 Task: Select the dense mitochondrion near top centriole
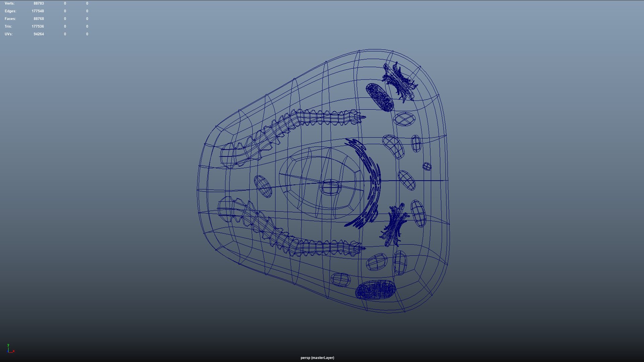pos(380,97)
